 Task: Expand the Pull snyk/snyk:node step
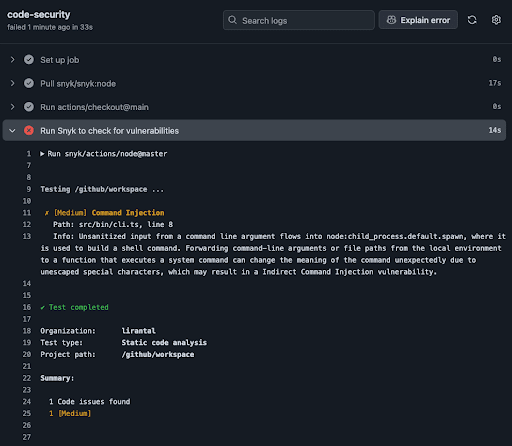click(x=13, y=83)
